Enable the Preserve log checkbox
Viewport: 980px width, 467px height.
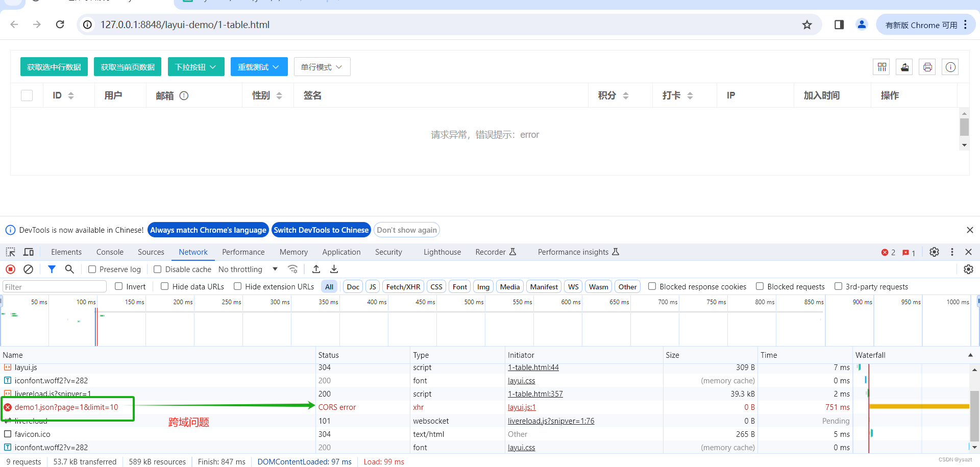pos(92,269)
